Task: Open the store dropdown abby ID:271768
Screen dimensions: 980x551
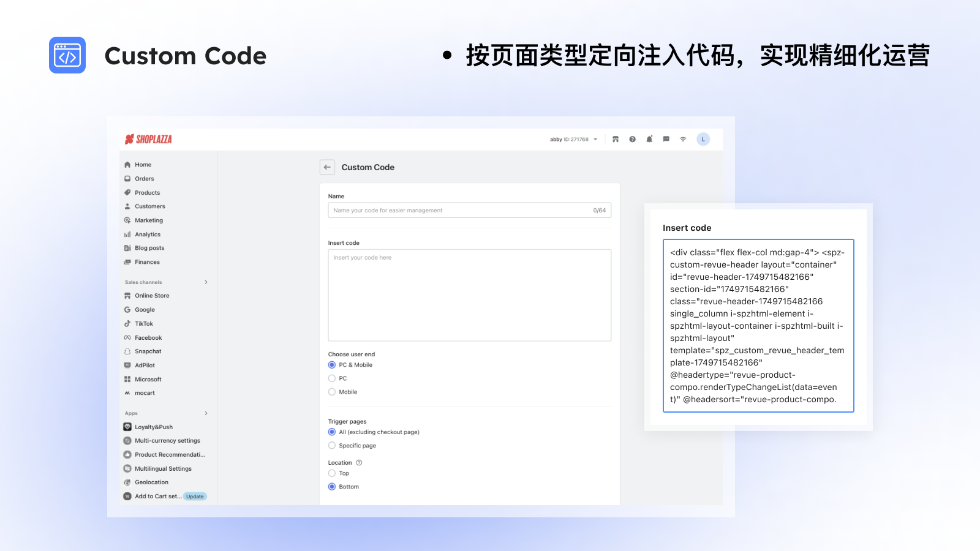Action: coord(573,140)
